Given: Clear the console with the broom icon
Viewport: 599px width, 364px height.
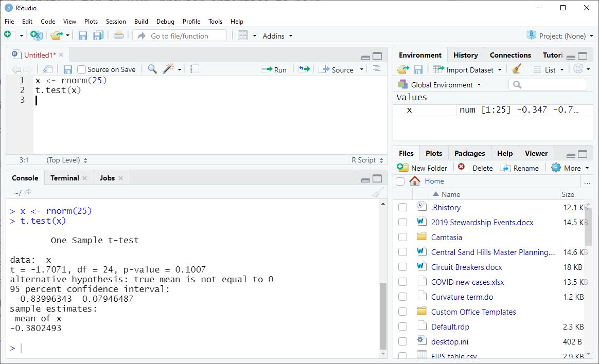Looking at the screenshot, I should 376,191.
